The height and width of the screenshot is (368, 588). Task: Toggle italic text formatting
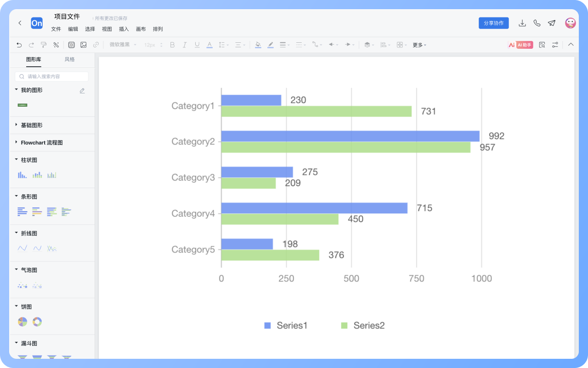point(185,45)
